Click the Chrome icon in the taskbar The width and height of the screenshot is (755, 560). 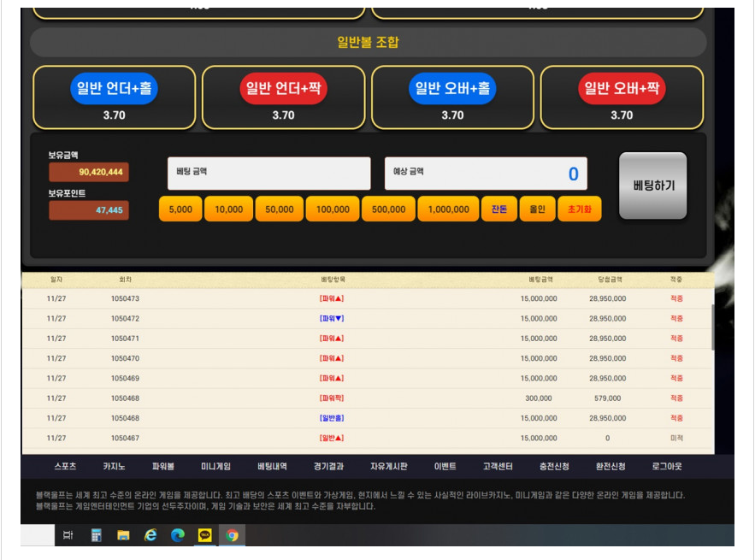(232, 535)
